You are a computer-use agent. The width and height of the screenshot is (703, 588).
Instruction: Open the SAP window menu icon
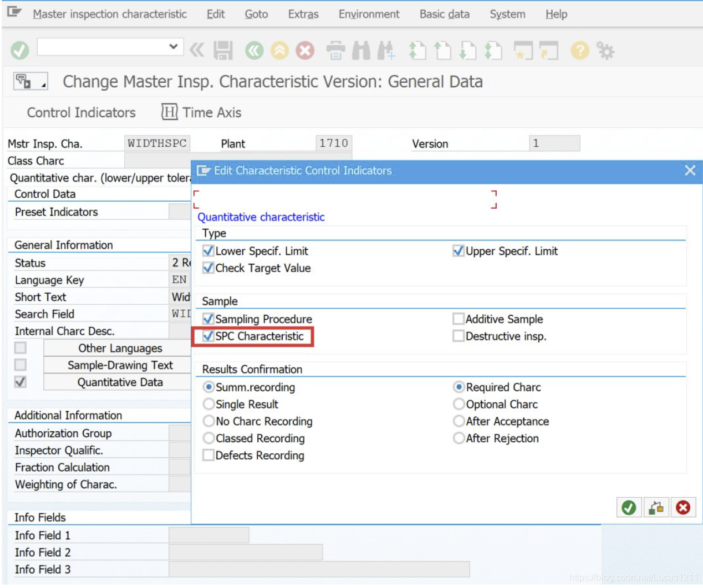click(14, 12)
